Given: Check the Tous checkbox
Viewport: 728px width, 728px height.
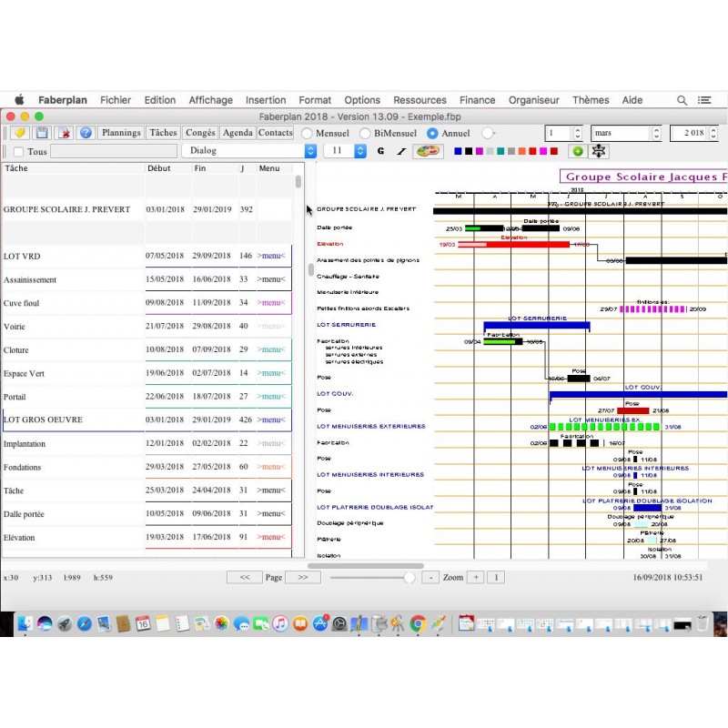Looking at the screenshot, I should click(18, 151).
